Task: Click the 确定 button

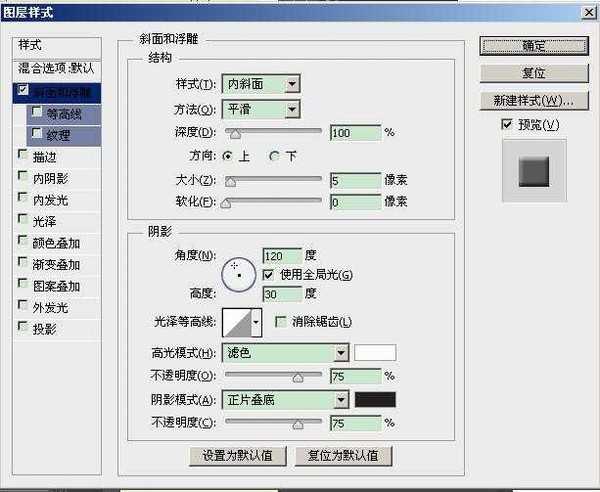Action: pos(534,46)
